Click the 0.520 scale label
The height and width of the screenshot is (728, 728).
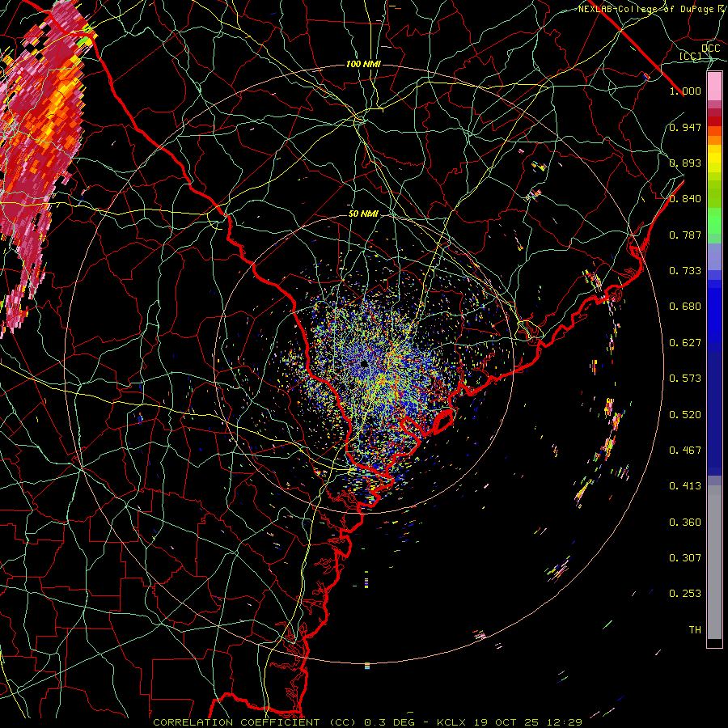click(x=685, y=415)
